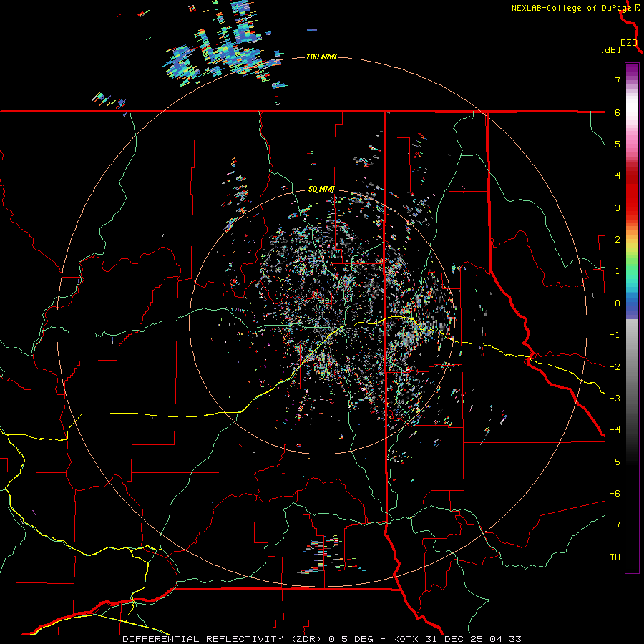The image size is (644, 644).
Task: Click the Differential Reflectivity KOTX caption text
Action: pyautogui.click(x=322, y=639)
